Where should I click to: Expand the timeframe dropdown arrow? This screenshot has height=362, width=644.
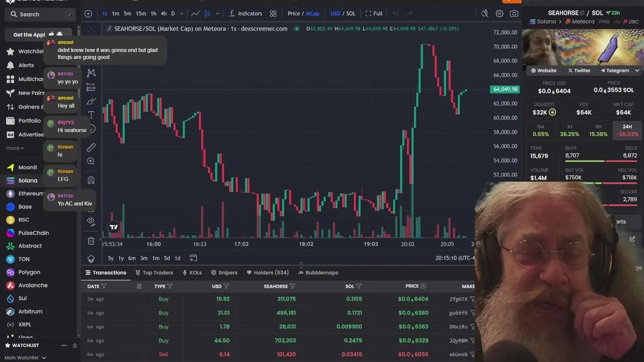[182, 14]
